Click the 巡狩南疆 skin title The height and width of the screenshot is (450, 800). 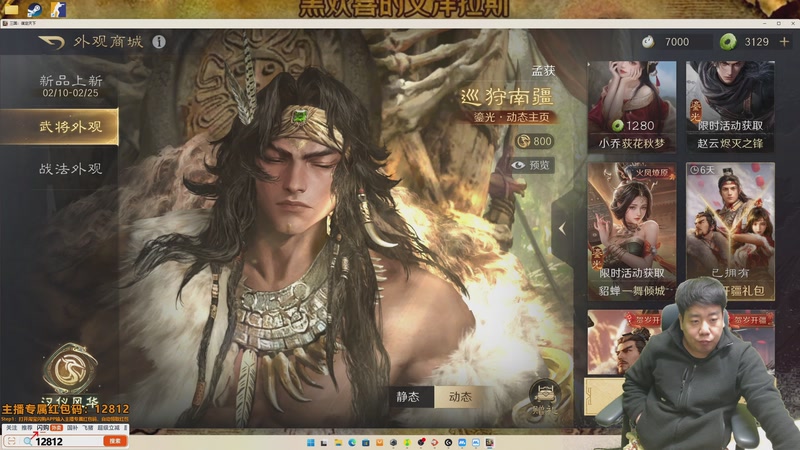[x=506, y=96]
